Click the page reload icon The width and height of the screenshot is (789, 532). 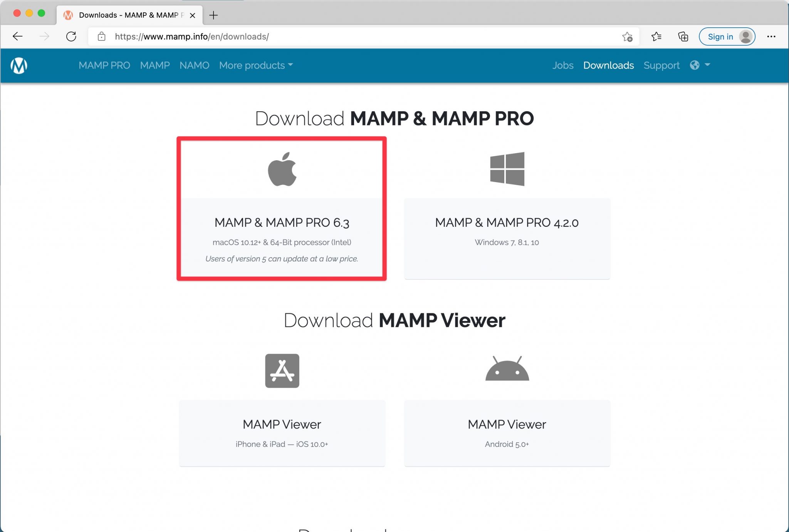coord(71,37)
